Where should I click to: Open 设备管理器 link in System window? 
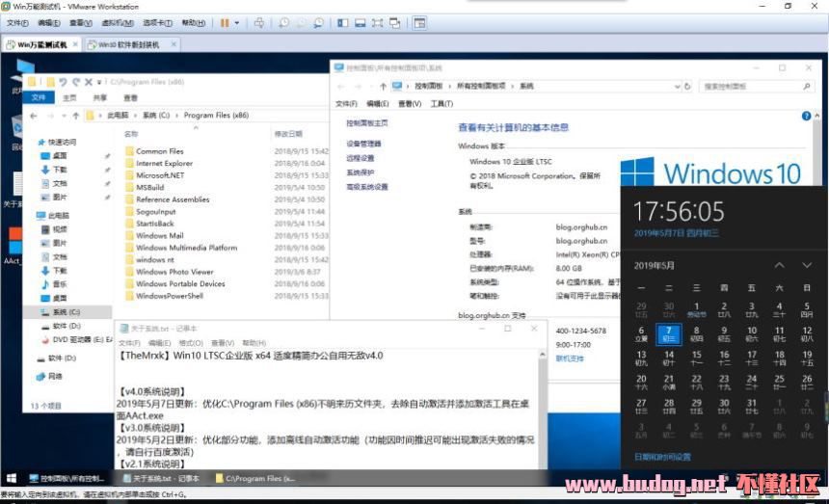pos(364,144)
